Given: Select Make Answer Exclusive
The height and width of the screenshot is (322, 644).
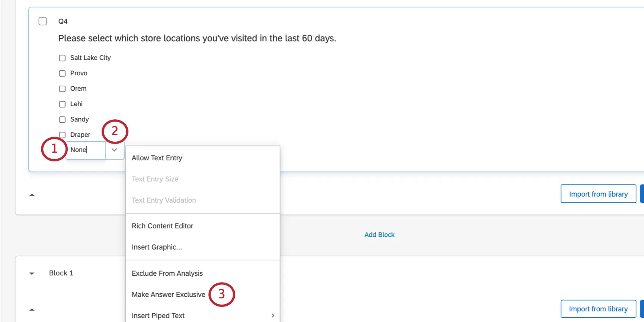Looking at the screenshot, I should point(169,294).
